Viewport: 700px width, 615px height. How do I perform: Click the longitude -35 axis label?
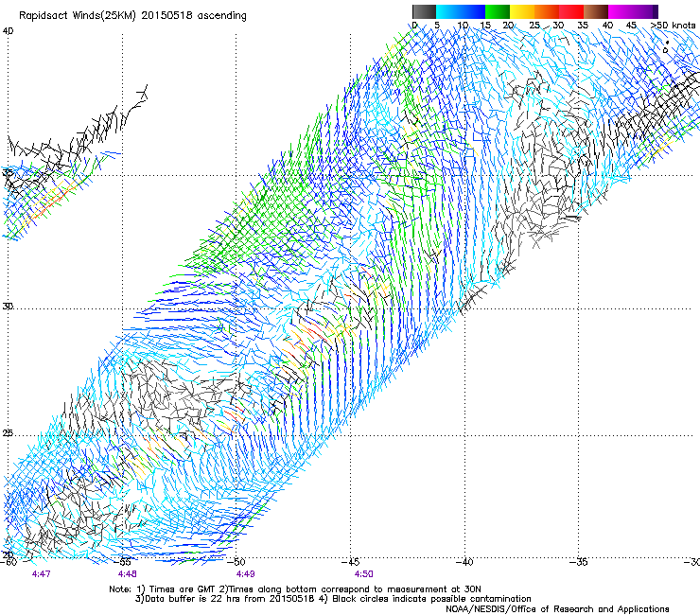tap(579, 562)
